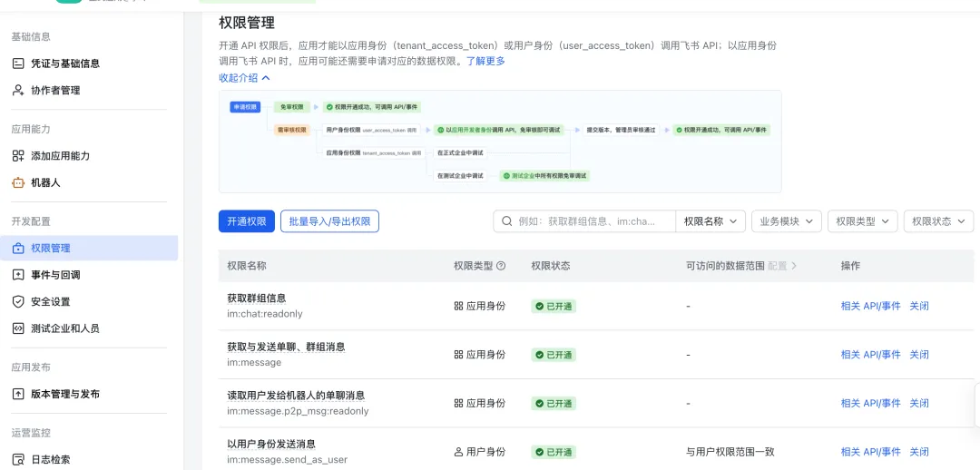Expand 配置 next to 可访问的数据范围
The height and width of the screenshot is (470, 980).
[x=782, y=266]
